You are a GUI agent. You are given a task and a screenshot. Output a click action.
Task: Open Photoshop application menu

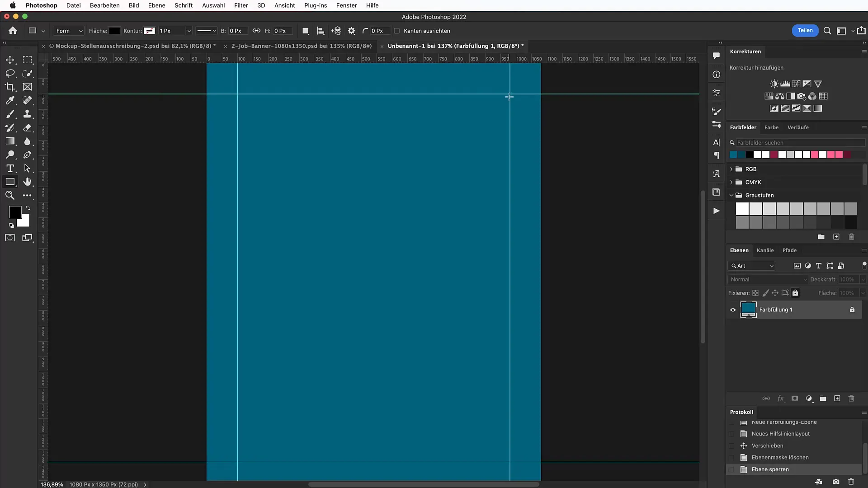point(41,5)
